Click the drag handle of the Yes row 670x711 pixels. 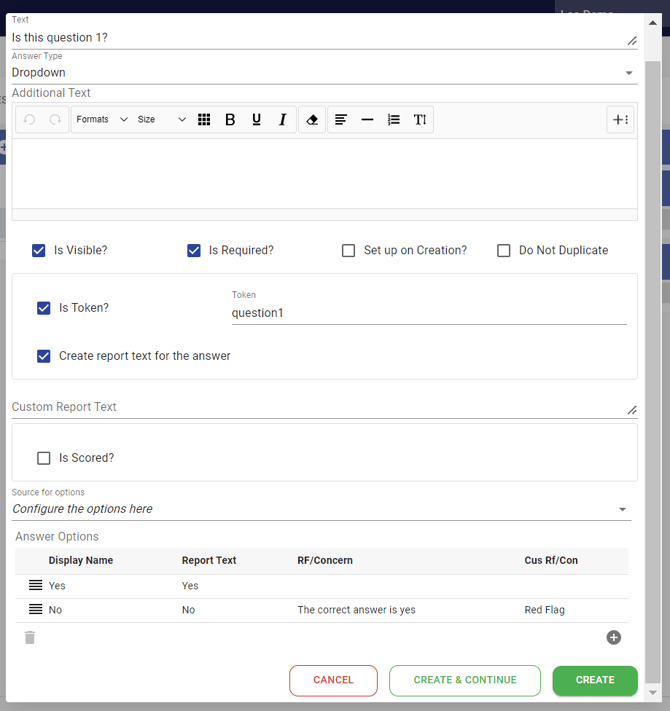coord(35,586)
